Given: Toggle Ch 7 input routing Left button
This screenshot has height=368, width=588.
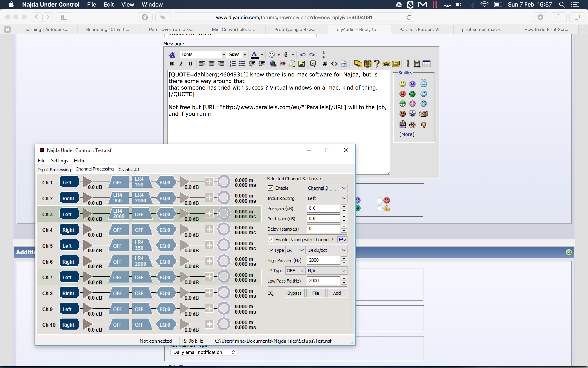Looking at the screenshot, I should pyautogui.click(x=69, y=277).
